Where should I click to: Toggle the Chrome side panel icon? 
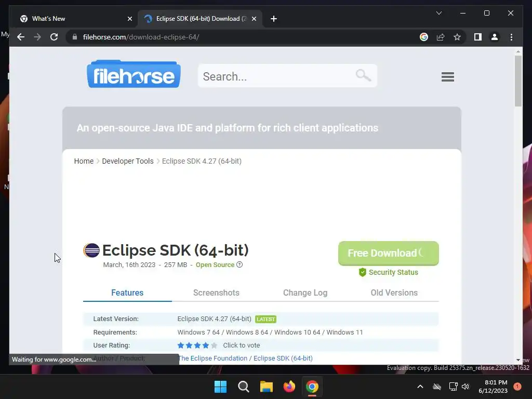pos(478,37)
